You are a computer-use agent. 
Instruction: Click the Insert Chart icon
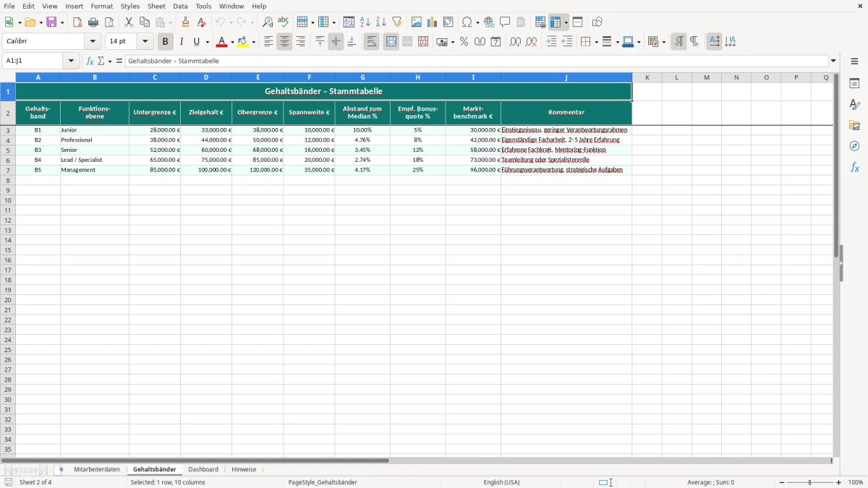click(433, 22)
